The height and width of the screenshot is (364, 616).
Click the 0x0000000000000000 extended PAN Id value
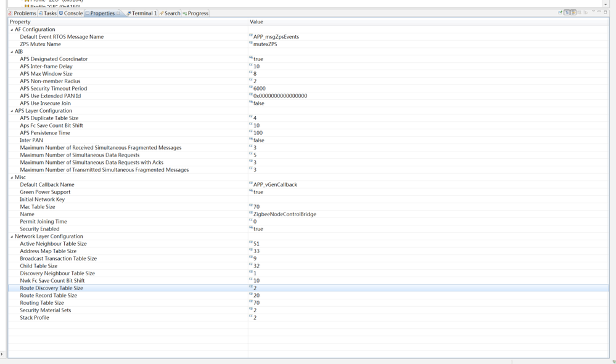pos(280,96)
